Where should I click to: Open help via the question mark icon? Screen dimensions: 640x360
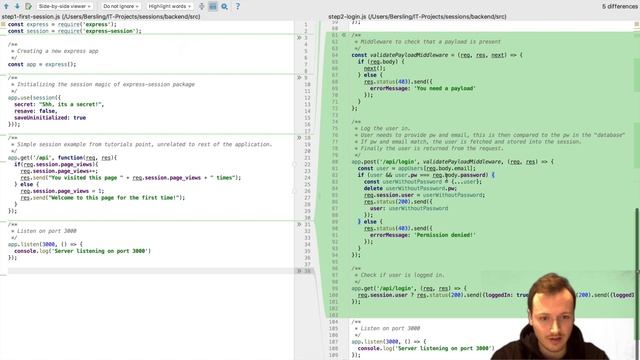238,6
